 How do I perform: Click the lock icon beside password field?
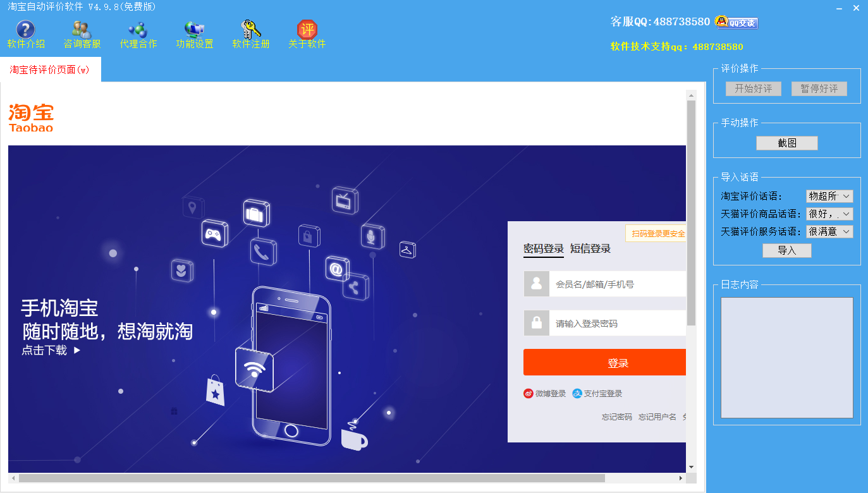[x=536, y=323]
